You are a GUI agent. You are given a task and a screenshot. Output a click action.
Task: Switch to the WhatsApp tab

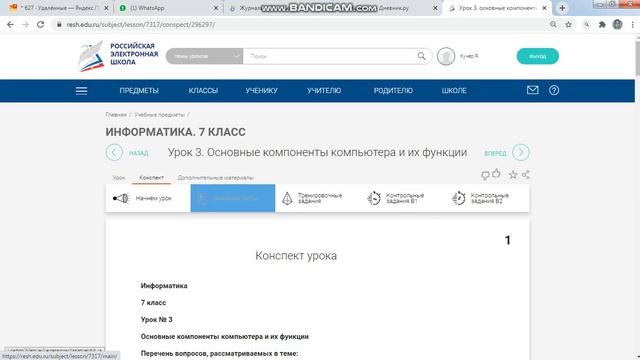pos(167,8)
